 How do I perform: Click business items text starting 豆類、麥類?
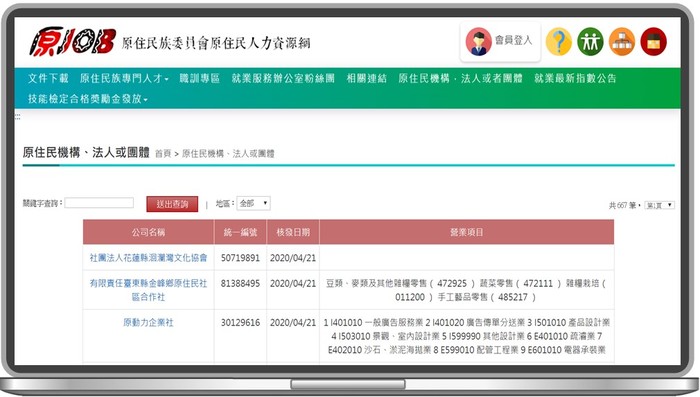pyautogui.click(x=466, y=290)
